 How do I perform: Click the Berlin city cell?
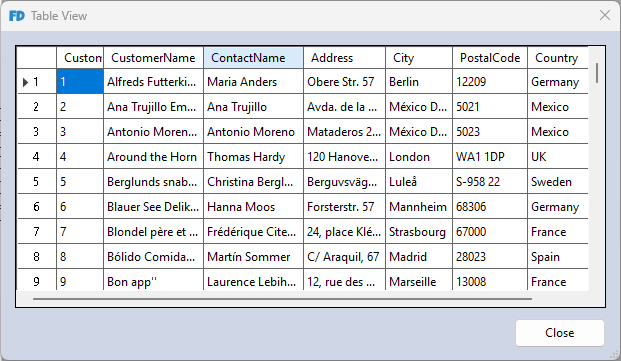(419, 82)
